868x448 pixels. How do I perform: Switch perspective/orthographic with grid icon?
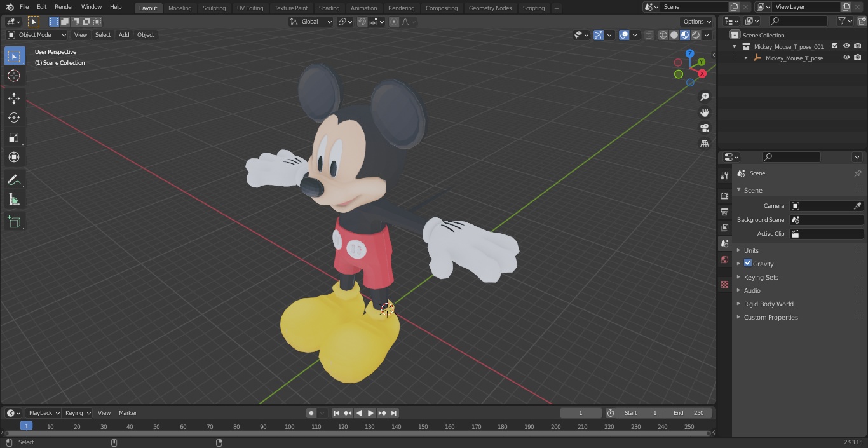click(705, 144)
